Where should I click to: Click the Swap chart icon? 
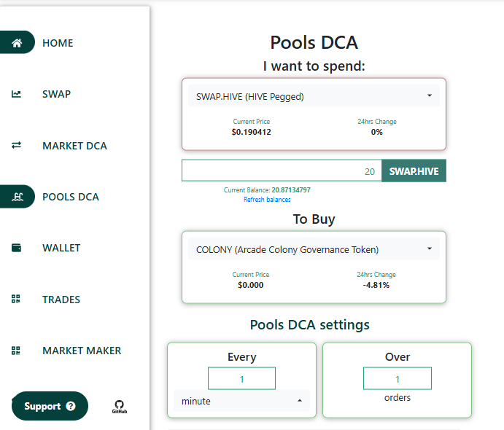(x=16, y=94)
